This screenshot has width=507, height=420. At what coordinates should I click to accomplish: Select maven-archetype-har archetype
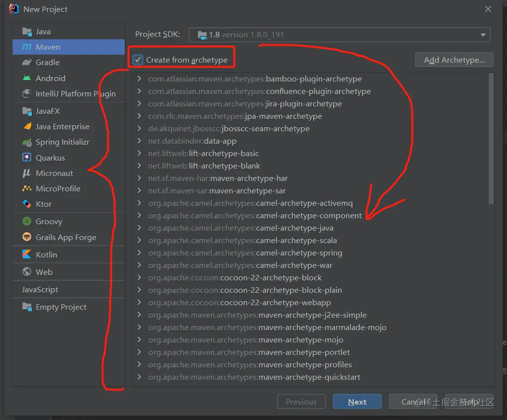click(218, 178)
